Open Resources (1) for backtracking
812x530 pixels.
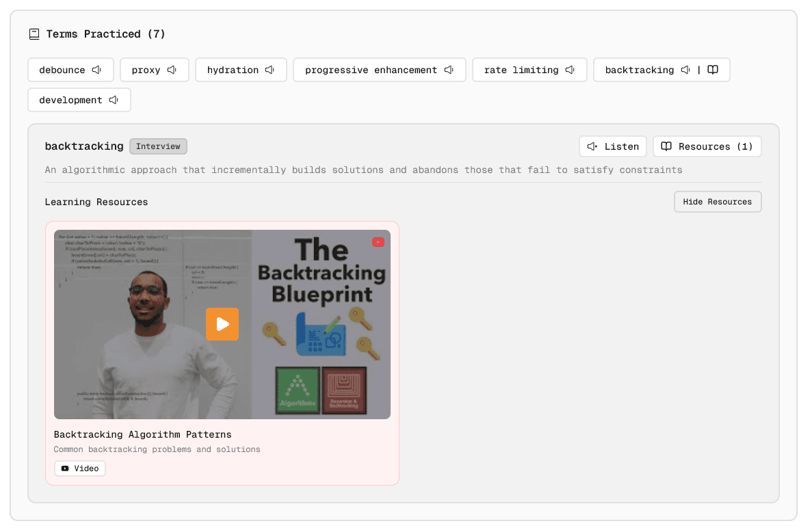[707, 146]
